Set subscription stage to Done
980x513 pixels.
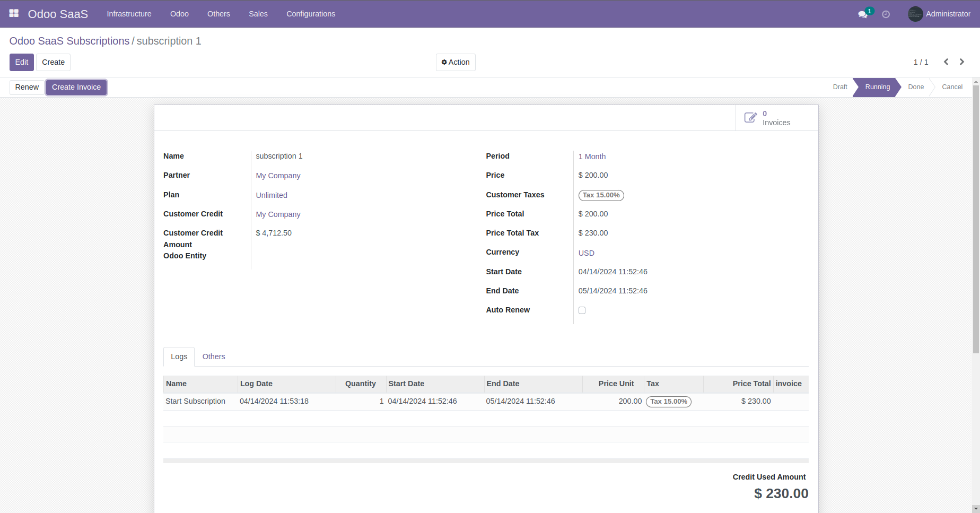coord(916,87)
